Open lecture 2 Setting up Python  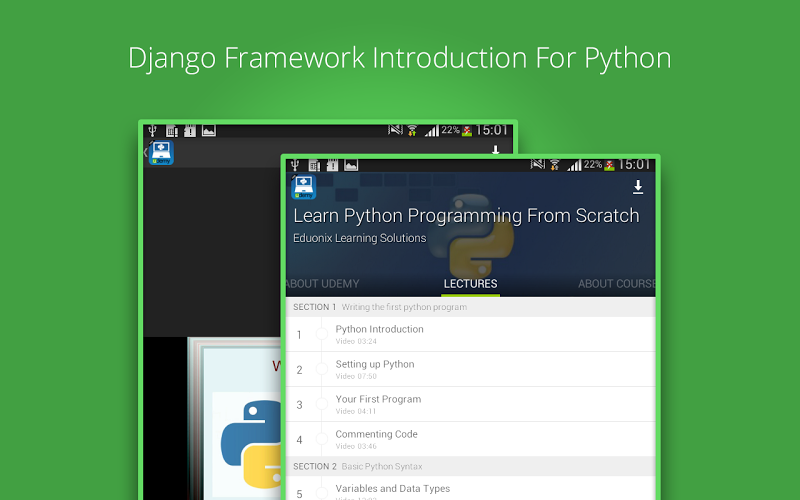click(x=470, y=369)
